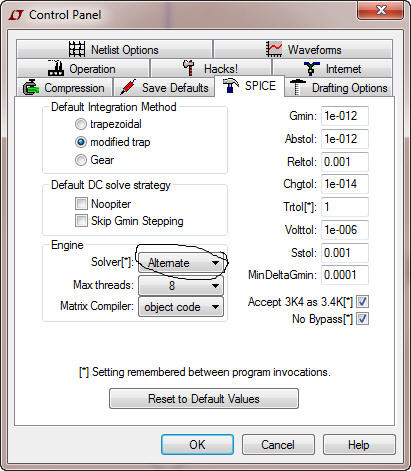Viewport: 411px width, 471px height.
Task: Confirm settings with the OK button
Action: (x=197, y=444)
